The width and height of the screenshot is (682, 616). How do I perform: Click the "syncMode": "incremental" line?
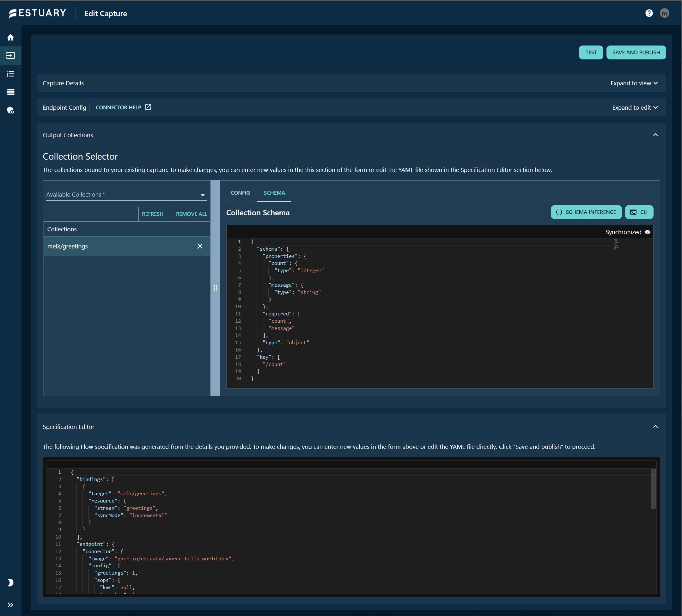pos(131,515)
